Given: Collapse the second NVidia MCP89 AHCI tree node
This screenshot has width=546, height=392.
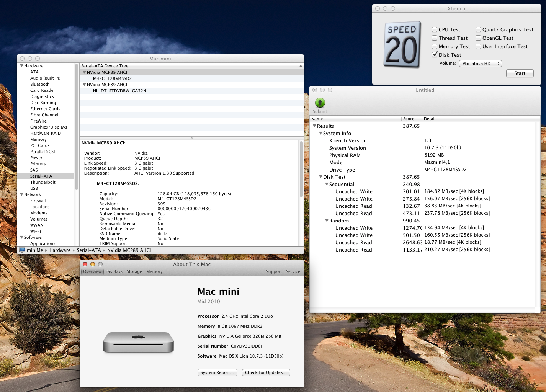Looking at the screenshot, I should [84, 85].
